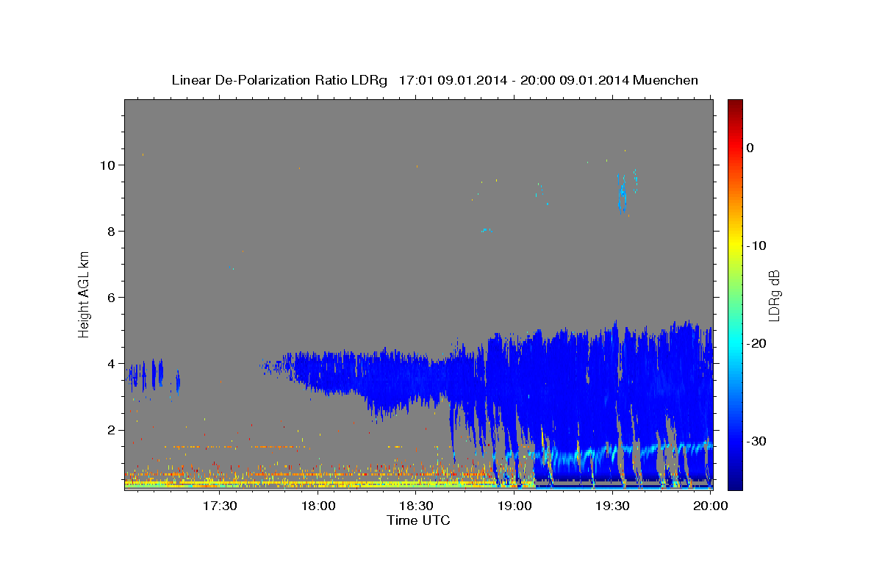Image resolution: width=882 pixels, height=588 pixels.
Task: Click the colorbar value -20
Action: pos(755,343)
